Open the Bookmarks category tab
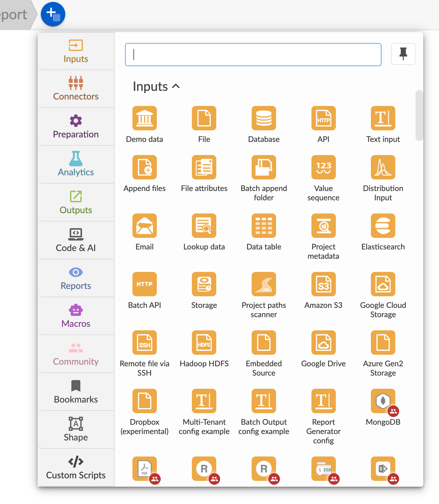The image size is (439, 504). pyautogui.click(x=76, y=392)
